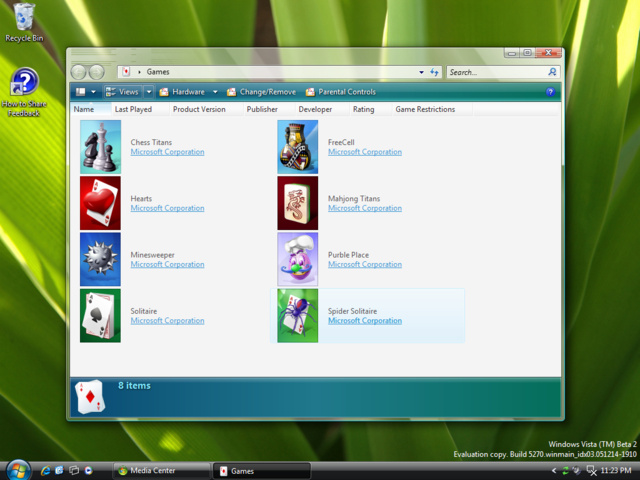Click the Games taskbar button
This screenshot has height=480, width=640.
[x=262, y=471]
